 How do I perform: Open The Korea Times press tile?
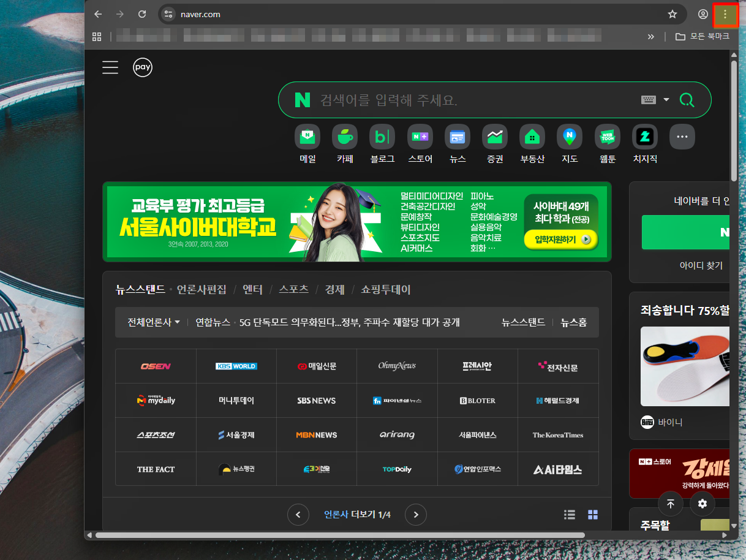coord(558,435)
